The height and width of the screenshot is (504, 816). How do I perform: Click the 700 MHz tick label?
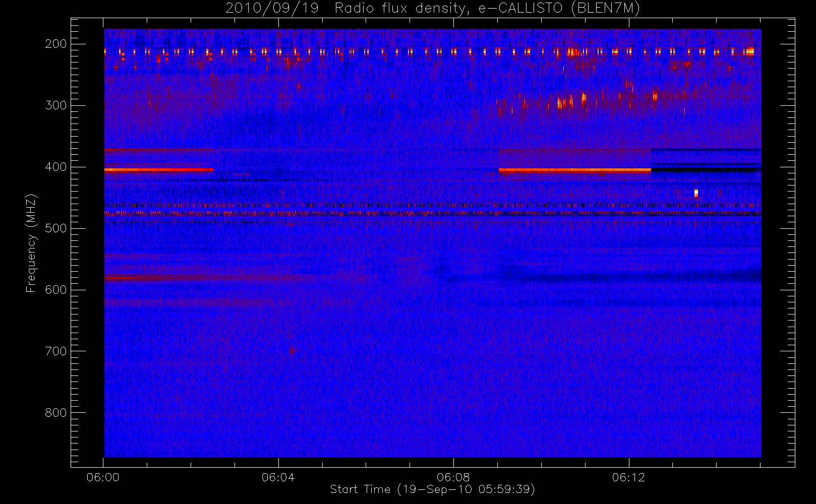56,351
